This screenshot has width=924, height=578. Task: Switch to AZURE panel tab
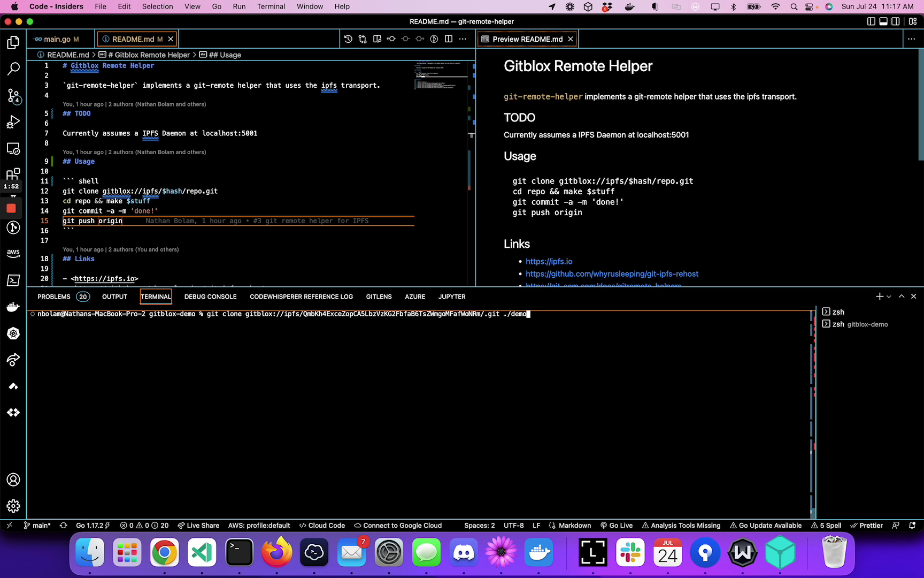(415, 296)
